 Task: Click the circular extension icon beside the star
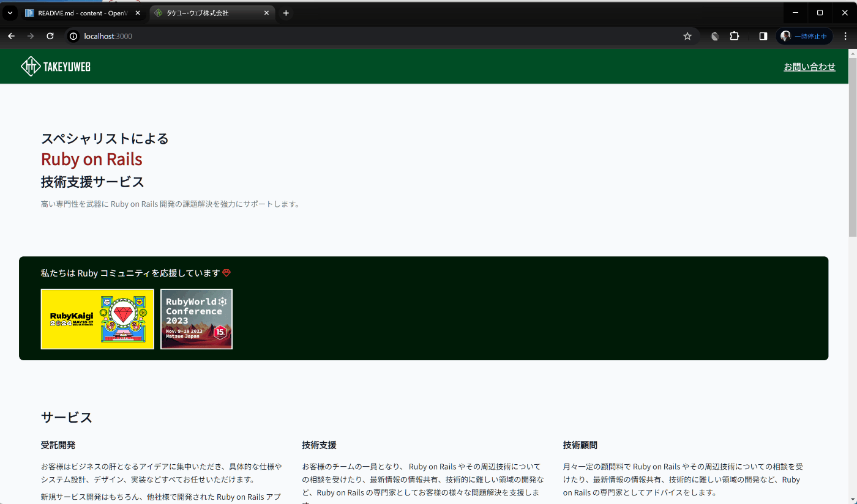[x=714, y=36]
